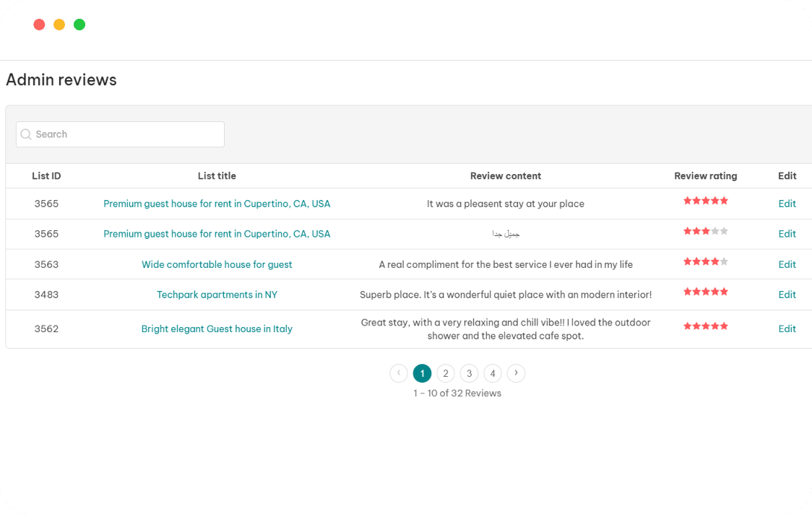
Task: Select the highlighted page 1 button
Action: click(x=422, y=373)
